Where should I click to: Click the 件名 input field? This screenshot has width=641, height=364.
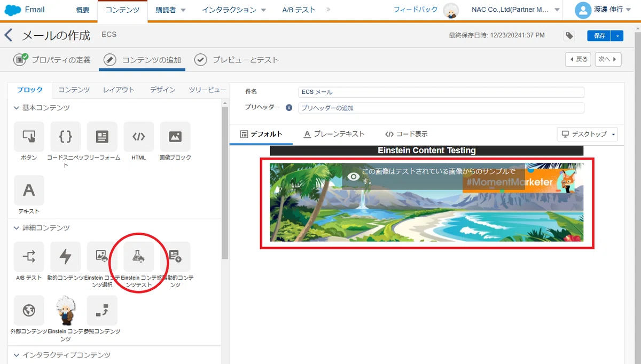(441, 92)
